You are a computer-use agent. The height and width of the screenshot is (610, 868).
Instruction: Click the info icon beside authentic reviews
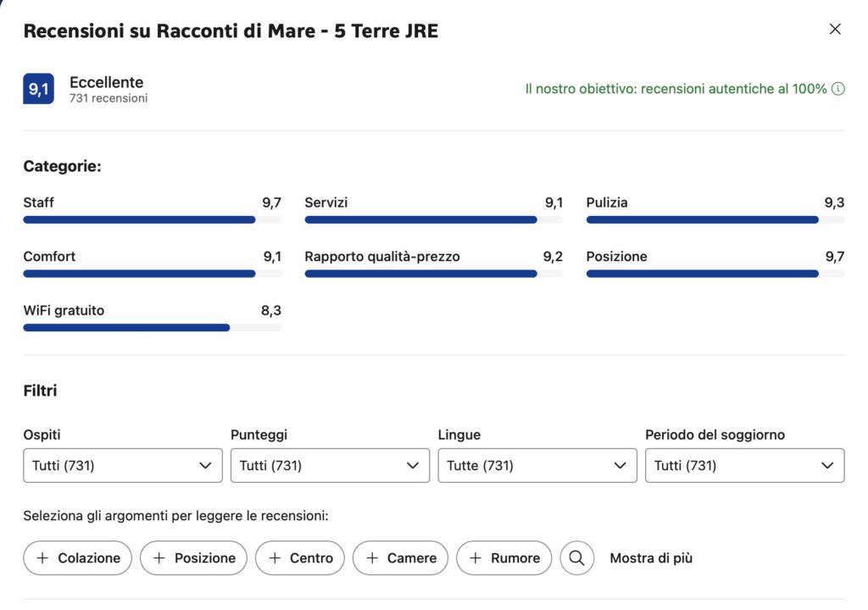pyautogui.click(x=838, y=89)
